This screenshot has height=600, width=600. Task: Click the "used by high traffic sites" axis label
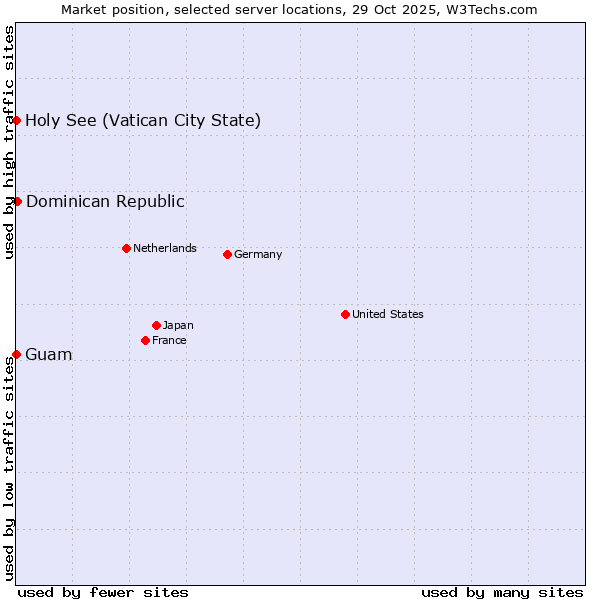click(x=9, y=142)
